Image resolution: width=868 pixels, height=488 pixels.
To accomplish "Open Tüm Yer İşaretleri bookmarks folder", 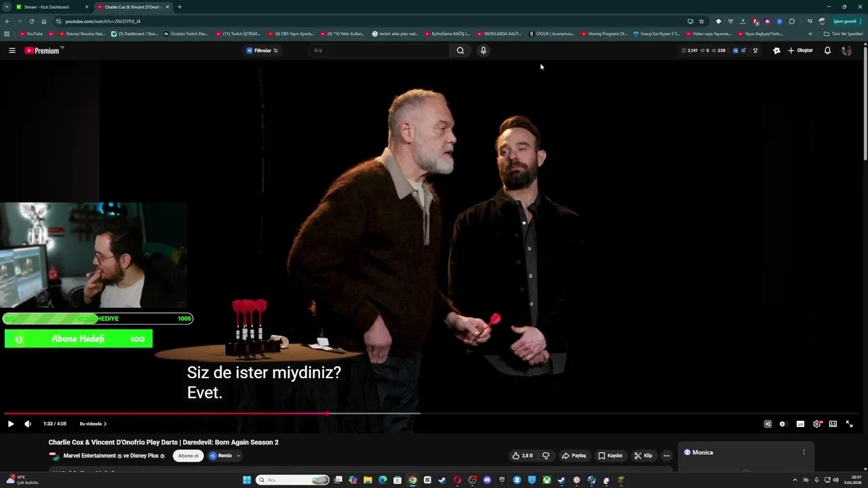I will click(x=843, y=33).
